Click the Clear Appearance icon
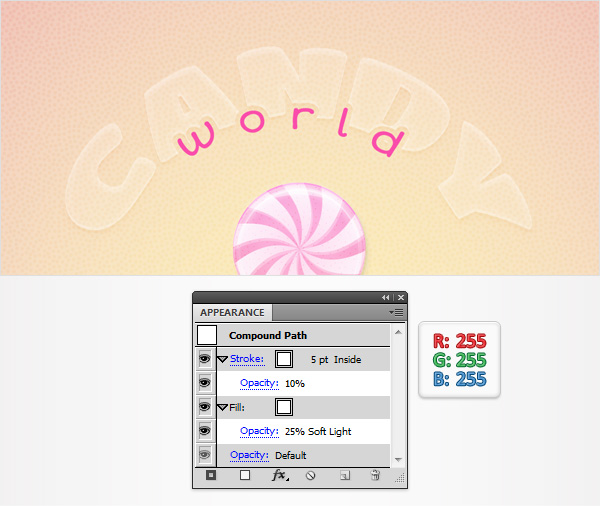This screenshot has height=506, width=600. [311, 475]
